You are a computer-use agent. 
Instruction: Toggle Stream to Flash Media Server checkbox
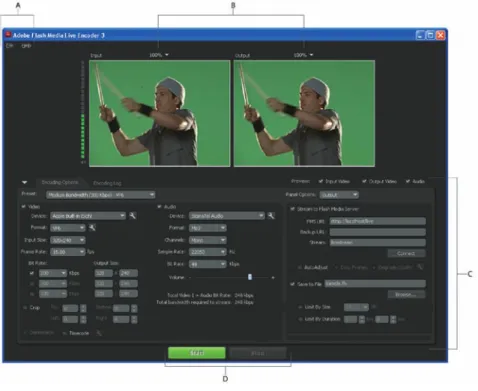(x=292, y=209)
